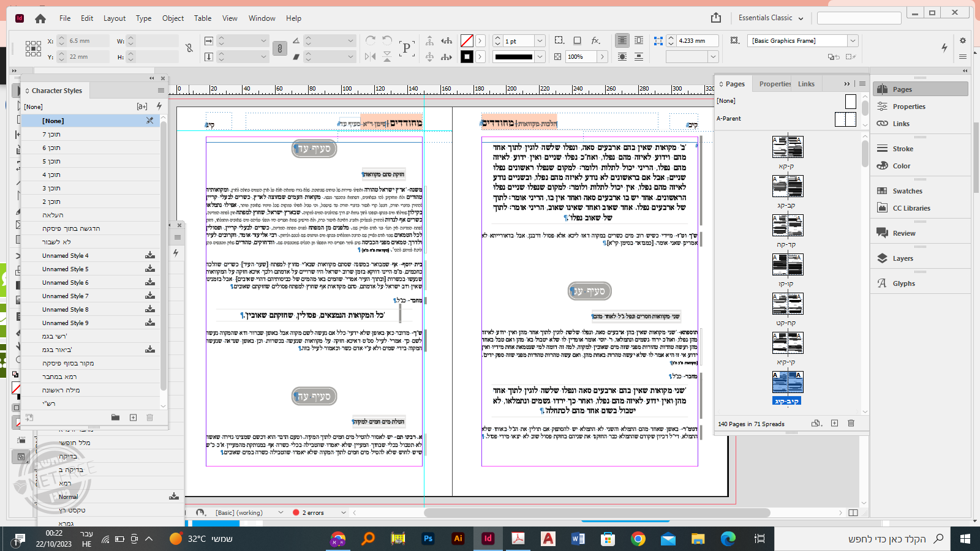Open the Object menu
Screen dimensions: 980x551
[x=173, y=18]
